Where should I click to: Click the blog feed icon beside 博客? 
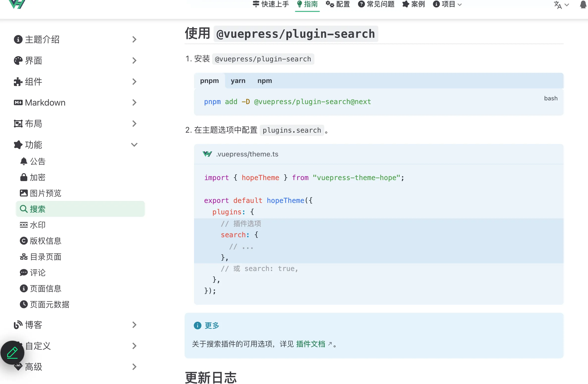click(x=18, y=325)
